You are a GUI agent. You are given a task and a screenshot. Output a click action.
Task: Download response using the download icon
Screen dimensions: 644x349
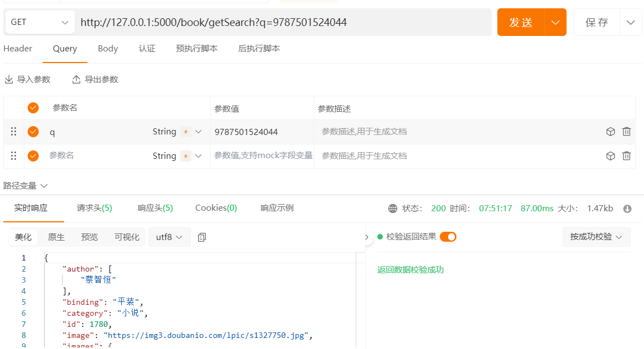[627, 209]
